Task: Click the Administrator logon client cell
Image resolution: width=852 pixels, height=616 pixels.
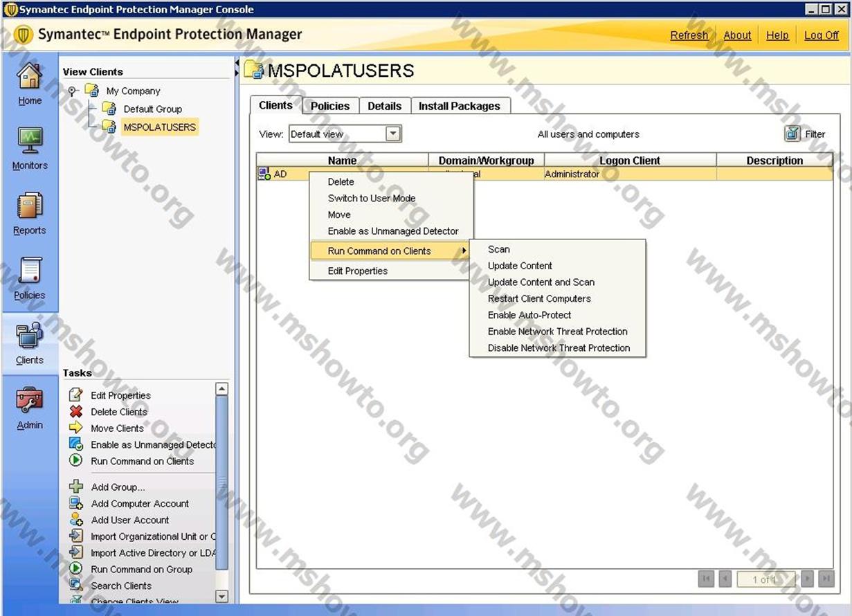Action: 630,174
